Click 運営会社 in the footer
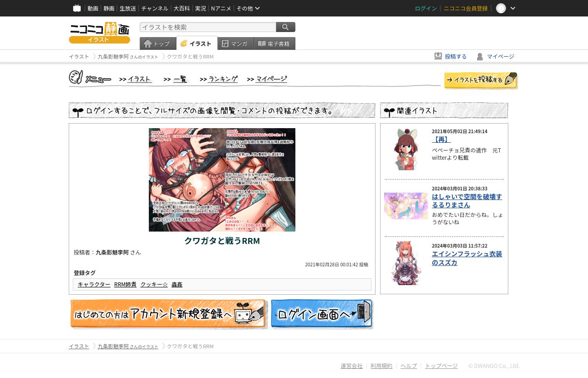 click(352, 366)
